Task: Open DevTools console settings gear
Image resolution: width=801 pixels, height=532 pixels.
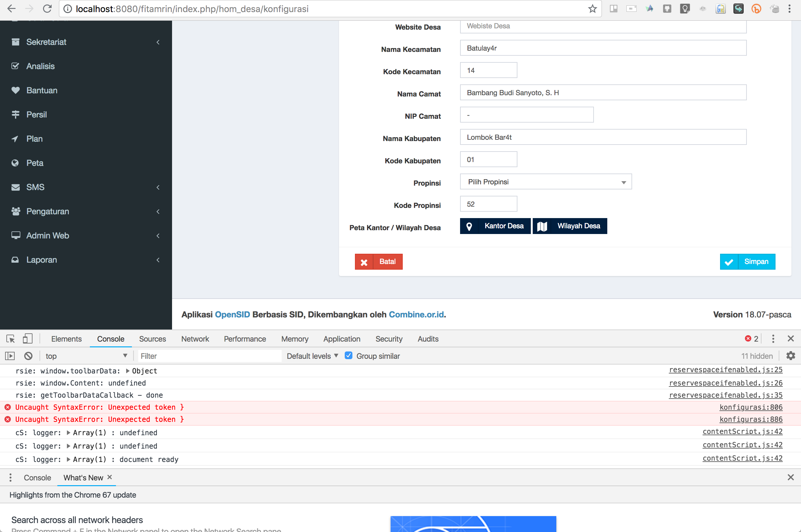Action: click(x=791, y=356)
